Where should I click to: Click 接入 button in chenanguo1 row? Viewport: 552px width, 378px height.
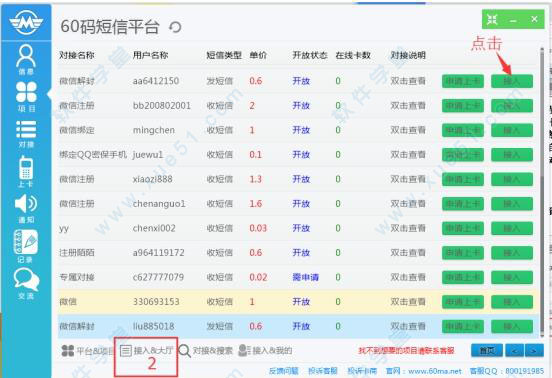click(x=512, y=204)
